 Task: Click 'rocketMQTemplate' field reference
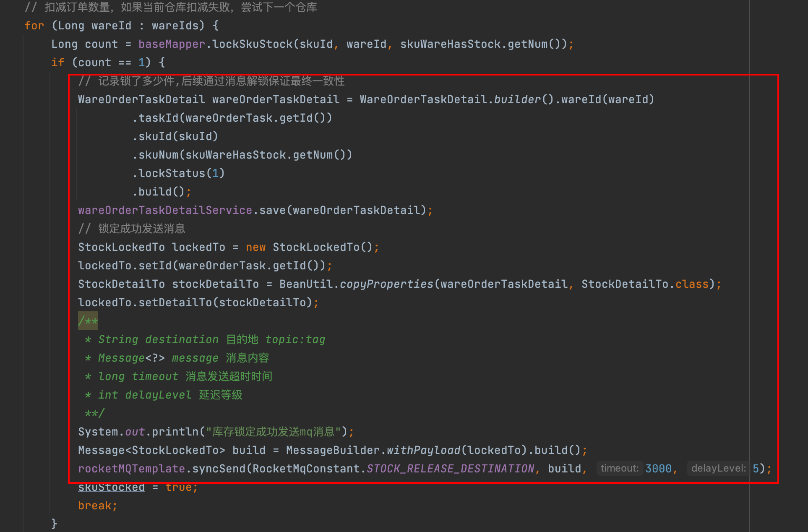coord(131,469)
